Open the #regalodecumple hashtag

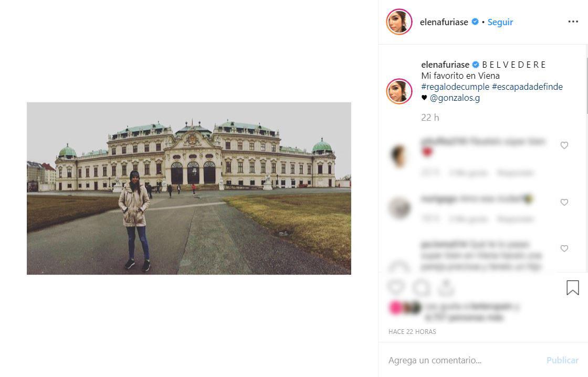(455, 87)
